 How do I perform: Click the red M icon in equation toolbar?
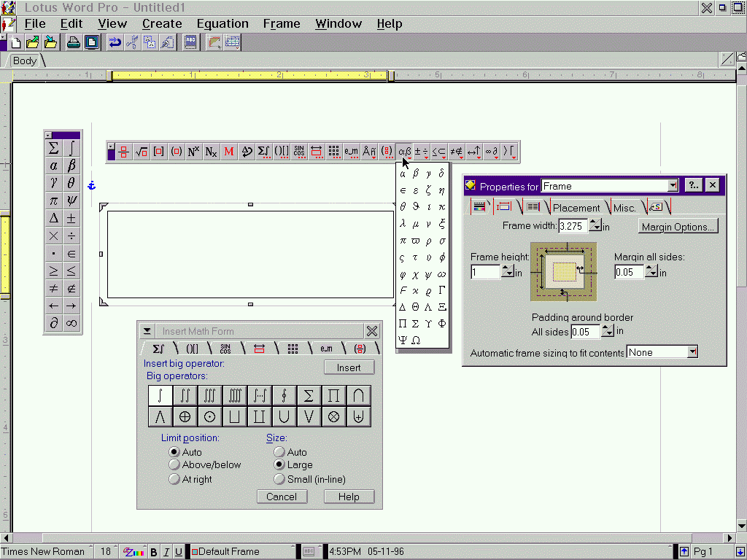click(x=228, y=152)
